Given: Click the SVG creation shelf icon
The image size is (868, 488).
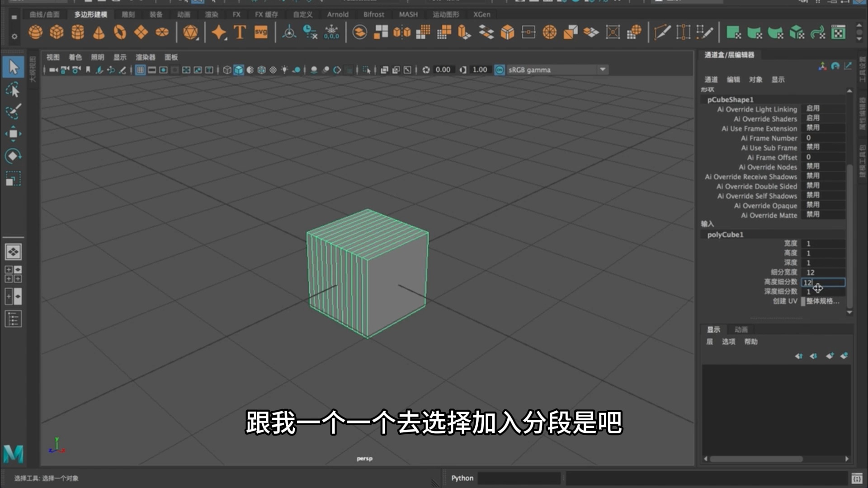Looking at the screenshot, I should tap(260, 32).
